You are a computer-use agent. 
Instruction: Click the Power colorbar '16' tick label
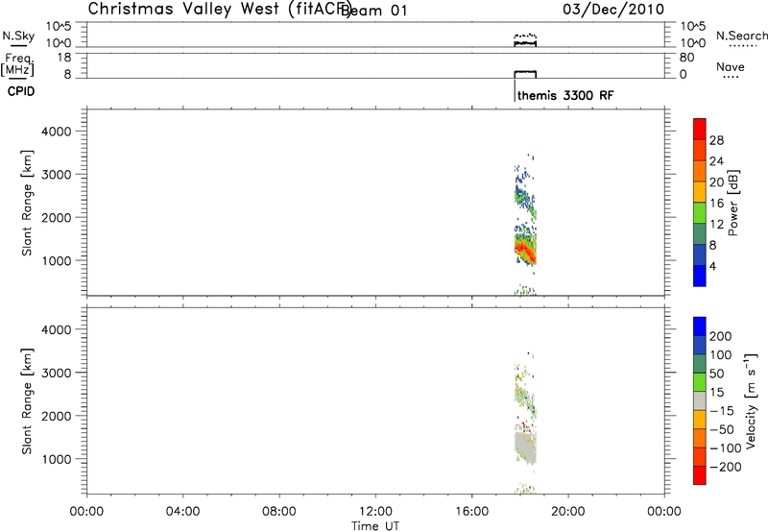pyautogui.click(x=716, y=204)
